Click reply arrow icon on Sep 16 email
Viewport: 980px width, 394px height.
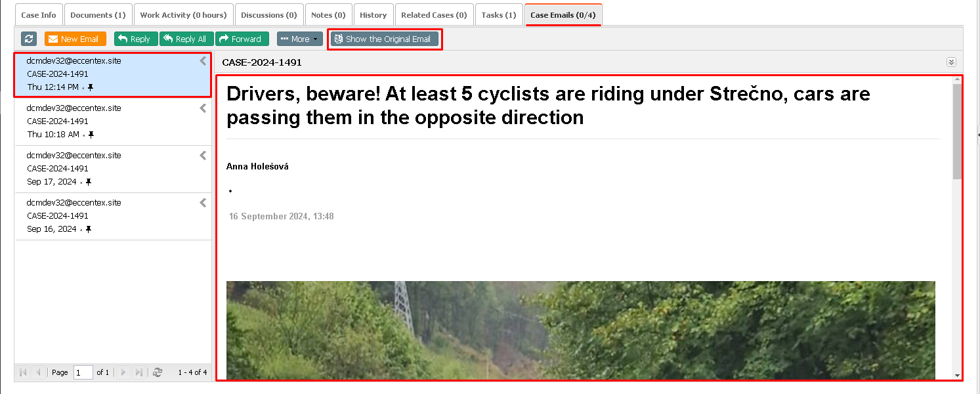click(x=203, y=203)
